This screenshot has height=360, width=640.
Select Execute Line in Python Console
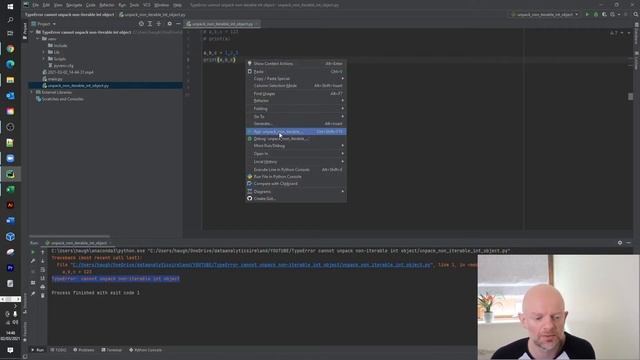tap(296, 169)
